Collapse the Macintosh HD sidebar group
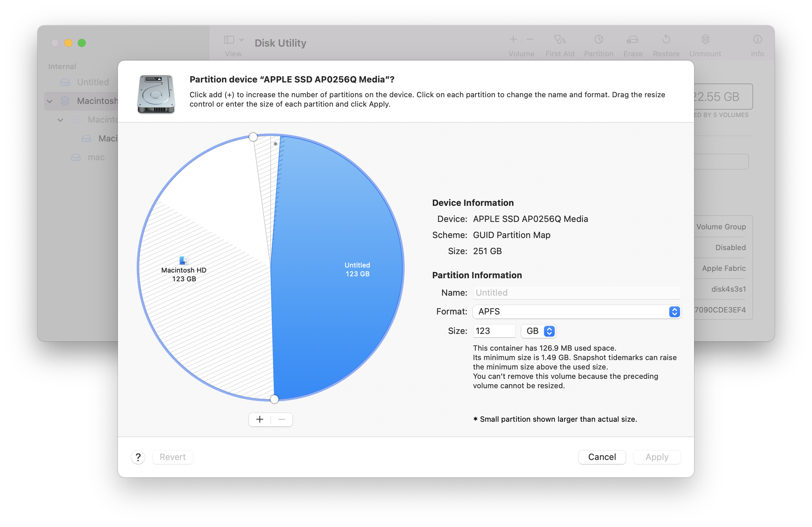 pyautogui.click(x=50, y=101)
